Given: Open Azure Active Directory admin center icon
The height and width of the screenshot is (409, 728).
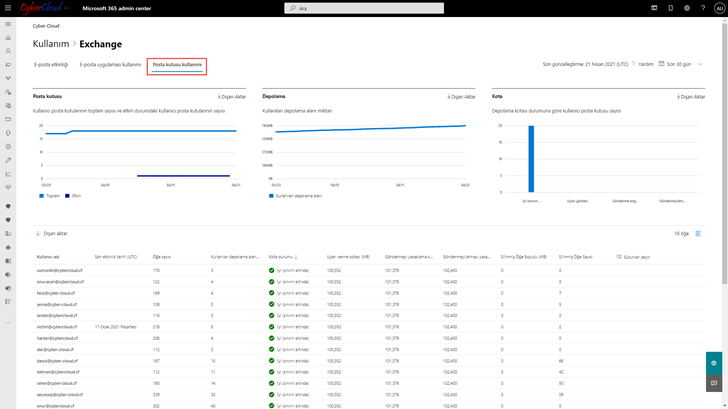Looking at the screenshot, I should point(8,247).
